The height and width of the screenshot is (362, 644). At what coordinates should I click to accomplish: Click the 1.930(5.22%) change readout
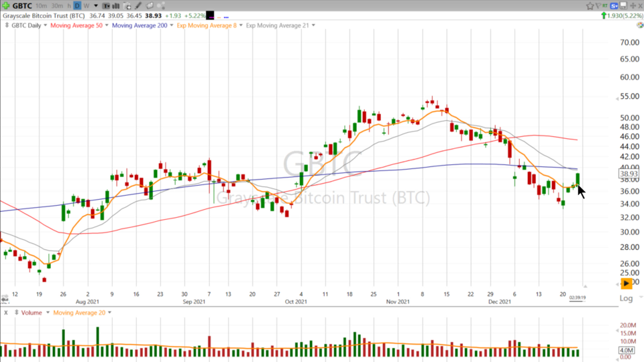625,15
